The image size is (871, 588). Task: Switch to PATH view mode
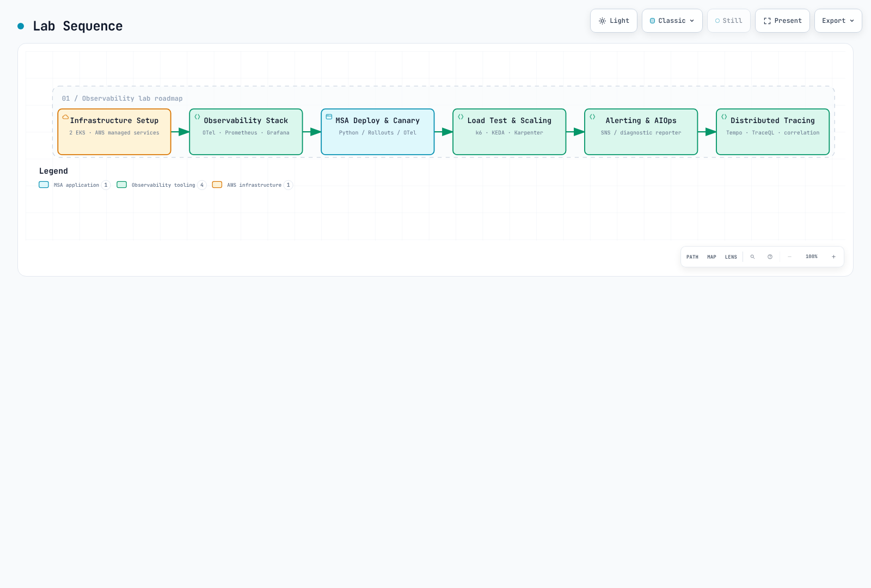point(692,257)
